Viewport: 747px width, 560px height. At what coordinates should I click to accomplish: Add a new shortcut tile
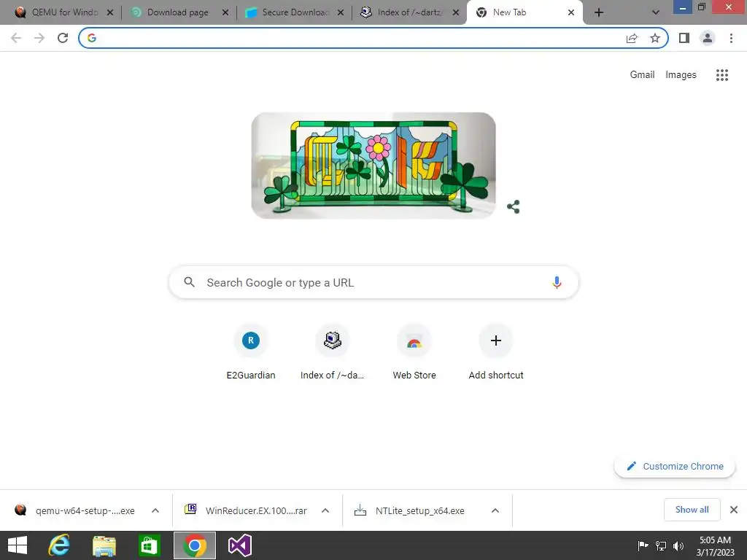496,352
